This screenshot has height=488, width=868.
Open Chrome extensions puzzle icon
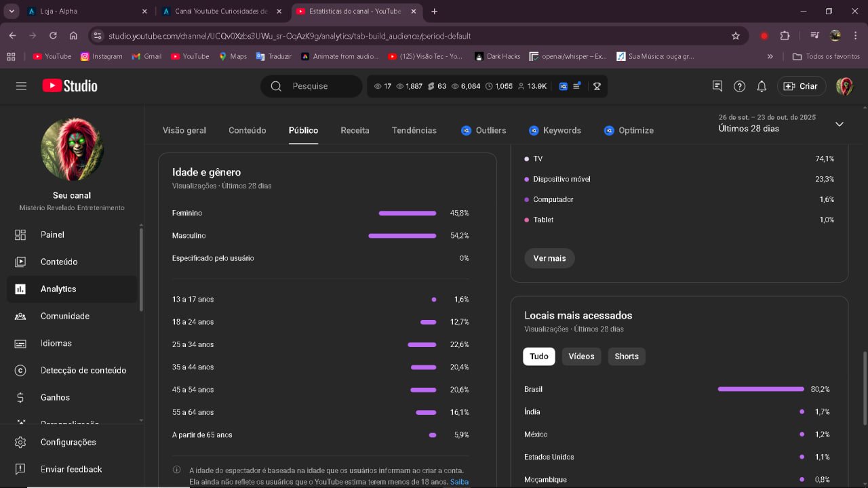tap(785, 36)
